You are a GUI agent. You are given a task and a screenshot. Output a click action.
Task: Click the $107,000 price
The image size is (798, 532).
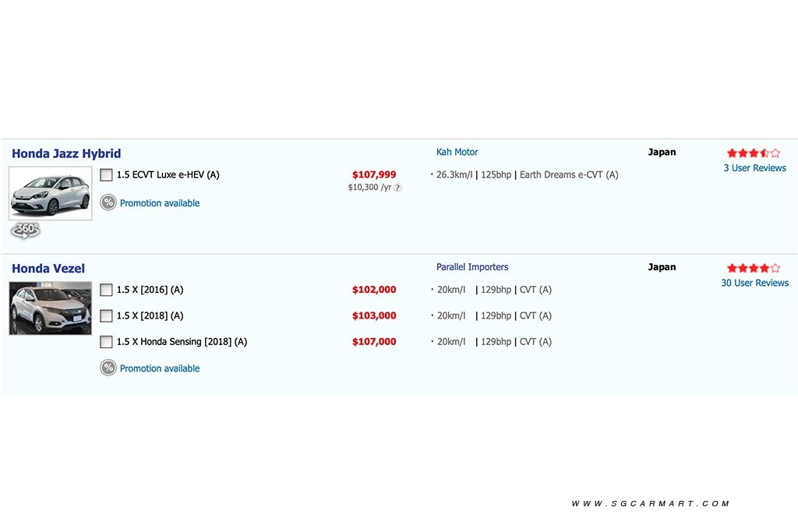point(374,341)
